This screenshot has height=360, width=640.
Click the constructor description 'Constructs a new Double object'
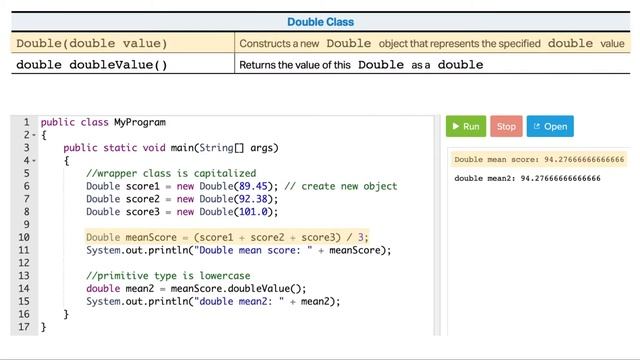pyautogui.click(x=432, y=43)
